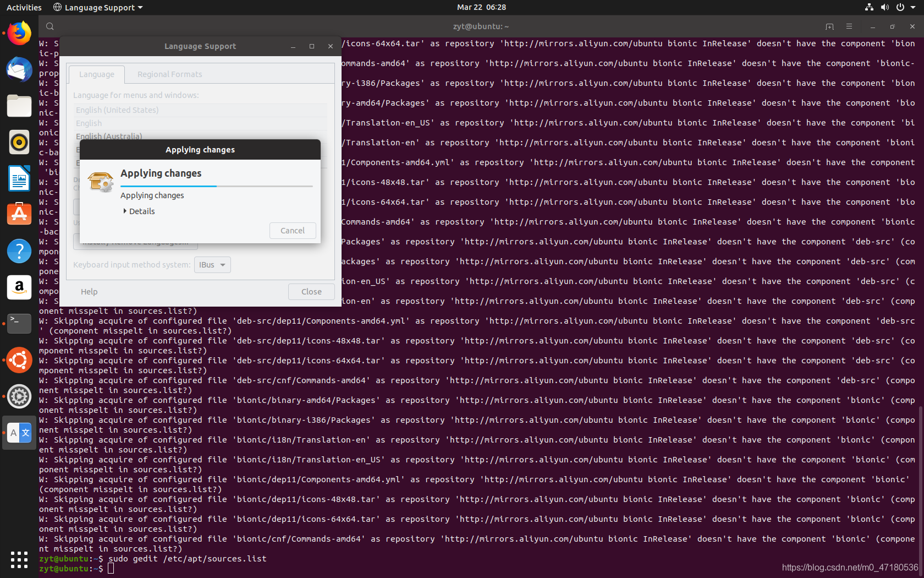Screen dimensions: 924x578
Task: Expand the system menu arrow in the top bar
Action: pyautogui.click(x=913, y=7)
